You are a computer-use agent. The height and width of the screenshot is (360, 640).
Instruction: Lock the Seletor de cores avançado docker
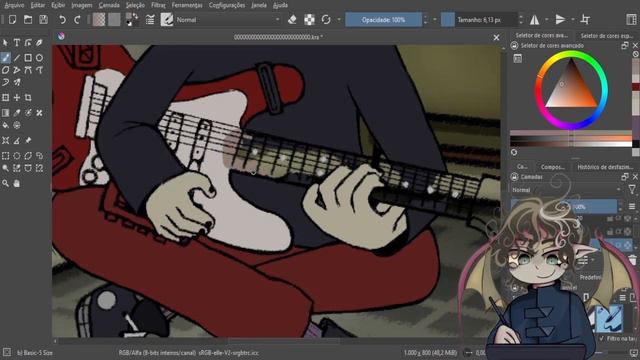coord(514,46)
